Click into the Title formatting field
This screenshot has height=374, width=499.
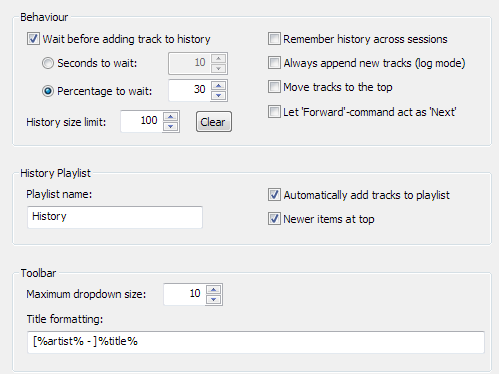[x=256, y=342]
